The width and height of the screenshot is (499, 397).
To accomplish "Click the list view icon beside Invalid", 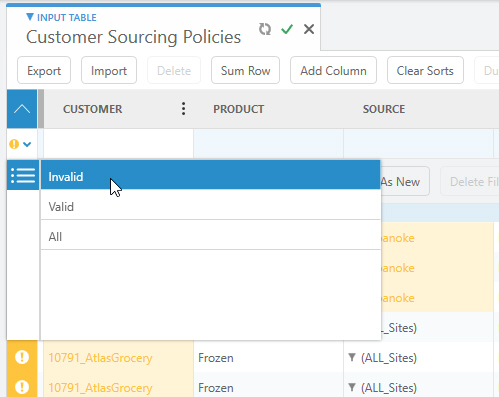I will [23, 175].
